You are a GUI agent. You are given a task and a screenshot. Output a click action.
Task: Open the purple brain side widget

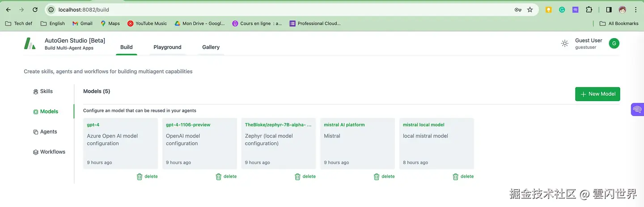[x=637, y=109]
